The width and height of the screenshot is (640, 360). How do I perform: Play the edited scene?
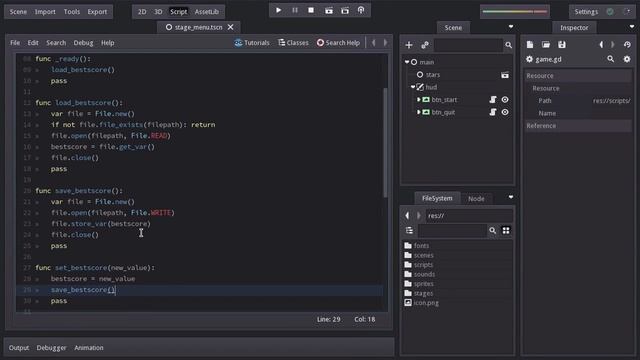(x=329, y=11)
